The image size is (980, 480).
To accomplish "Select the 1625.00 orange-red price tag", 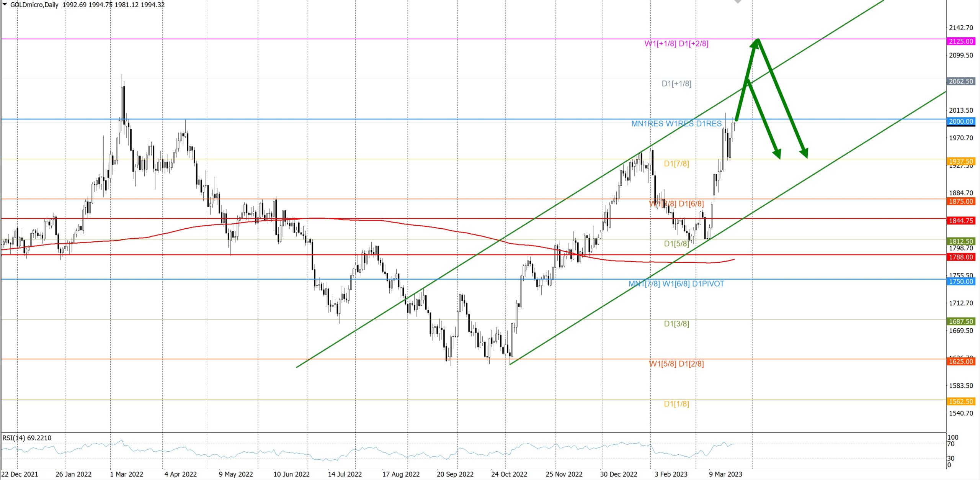I will [x=961, y=361].
